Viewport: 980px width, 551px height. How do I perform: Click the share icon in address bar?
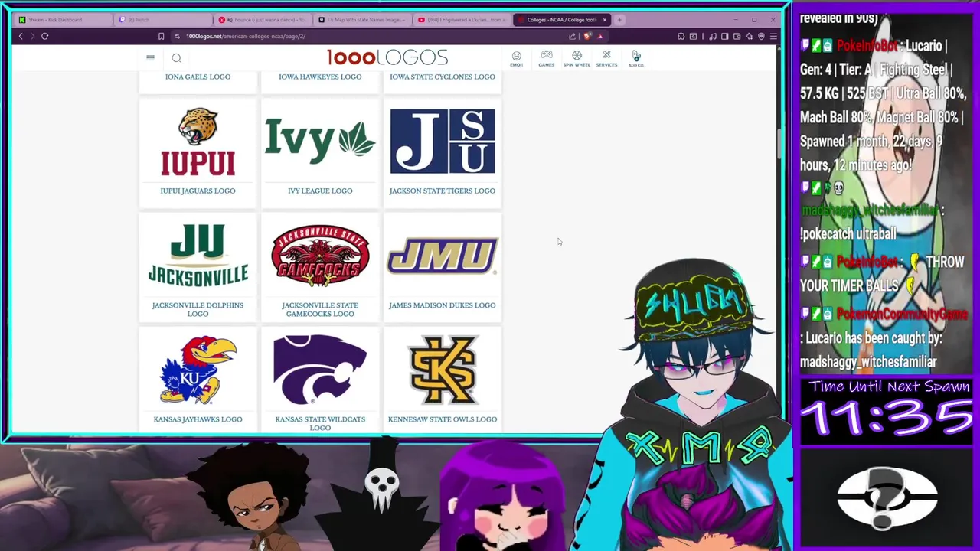572,36
